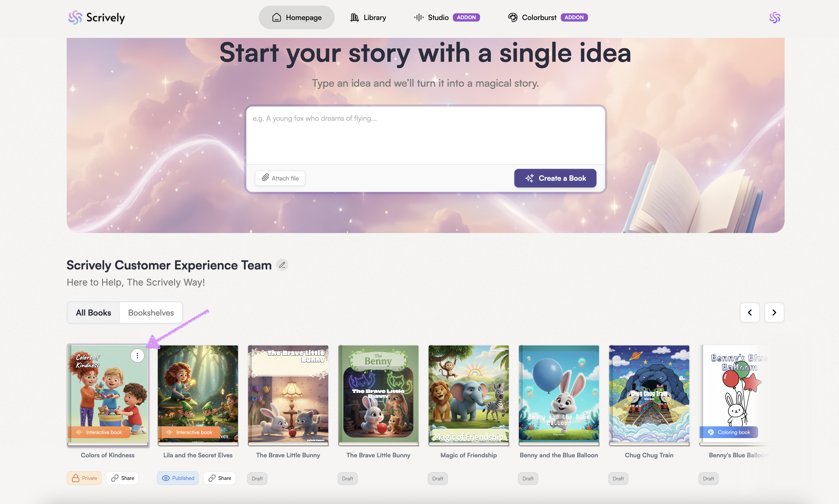Click Attach file paperclip button
Screen dimensions: 839x504
(280, 178)
